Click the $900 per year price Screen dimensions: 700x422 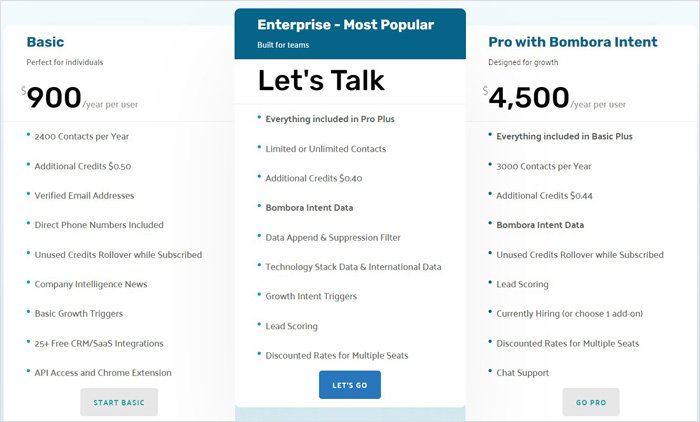(x=80, y=97)
